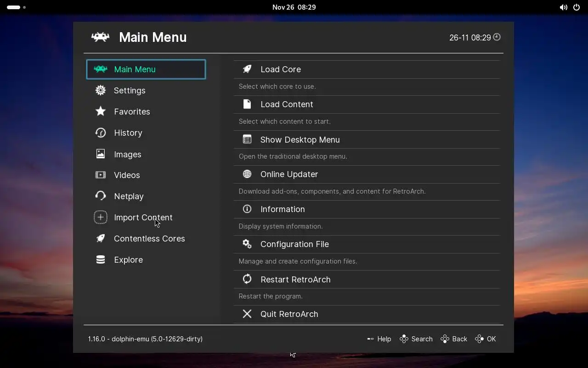Click the text 'Manage and create configuration files.'
Viewport: 588px width, 368px height.
[298, 261]
